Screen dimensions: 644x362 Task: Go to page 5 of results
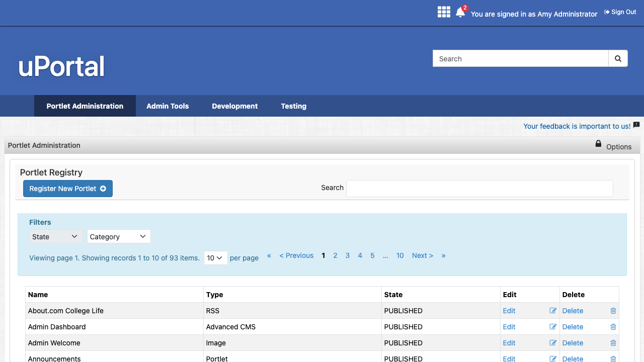click(372, 255)
